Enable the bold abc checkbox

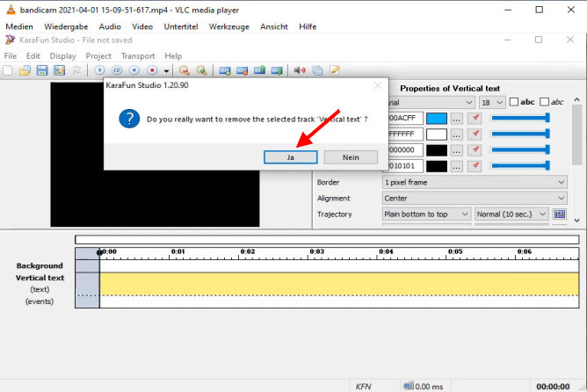click(x=515, y=102)
